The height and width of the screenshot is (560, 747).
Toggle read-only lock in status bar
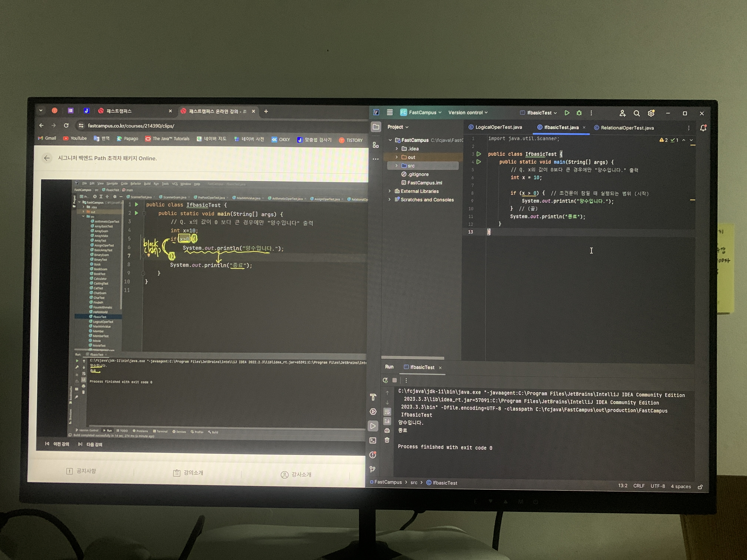[x=700, y=487]
